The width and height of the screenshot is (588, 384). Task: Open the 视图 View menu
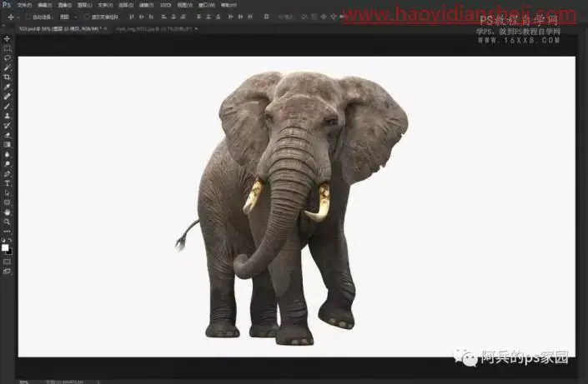185,5
